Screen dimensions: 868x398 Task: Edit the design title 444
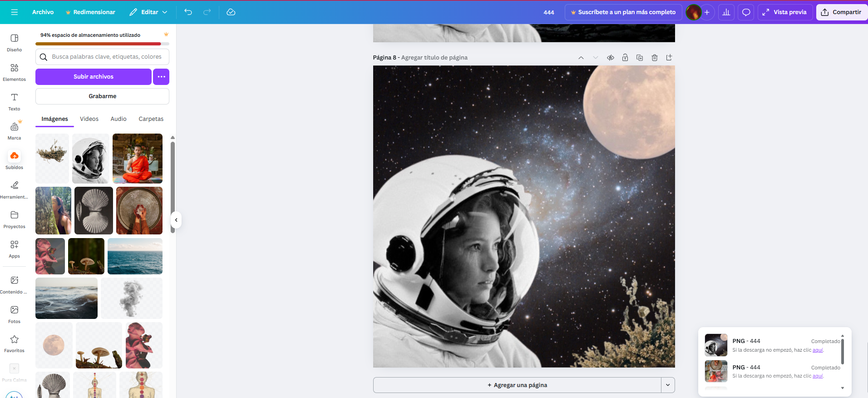[x=549, y=12]
